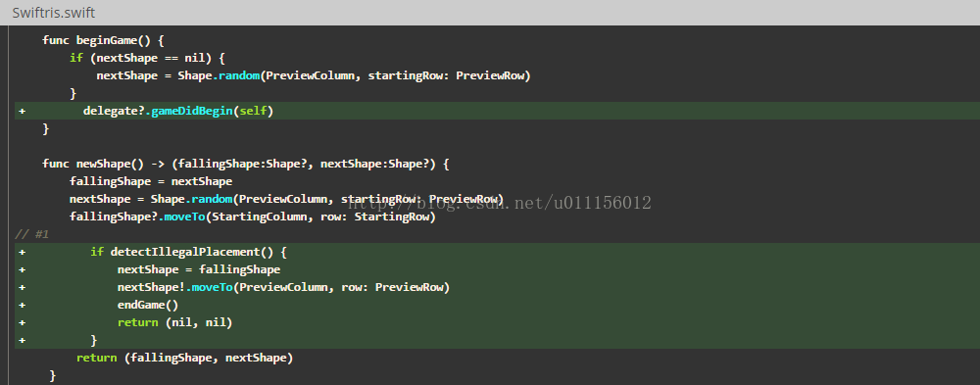The image size is (980, 385).
Task: Click plus marker beside closing brace line
Action: click(23, 340)
